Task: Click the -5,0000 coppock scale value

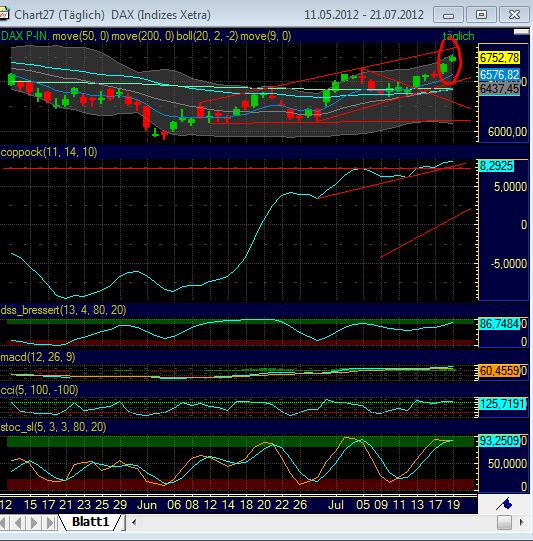Action: (509, 264)
